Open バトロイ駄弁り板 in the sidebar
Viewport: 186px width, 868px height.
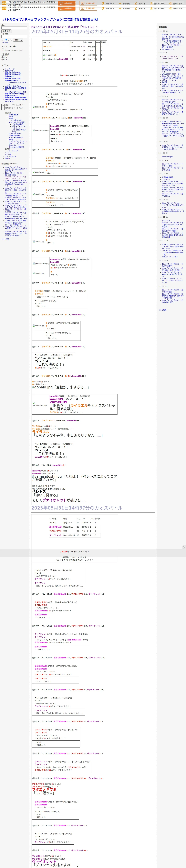(15, 120)
